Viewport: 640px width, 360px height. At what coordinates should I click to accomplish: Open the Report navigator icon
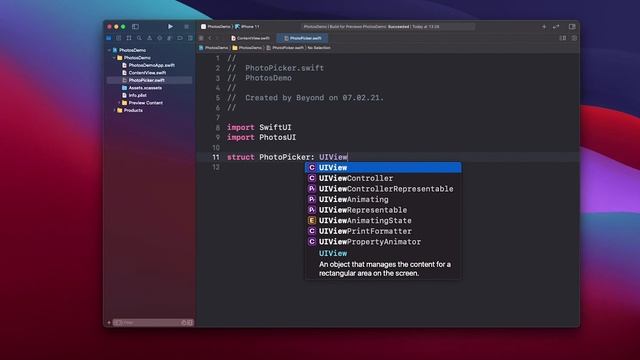(190, 38)
